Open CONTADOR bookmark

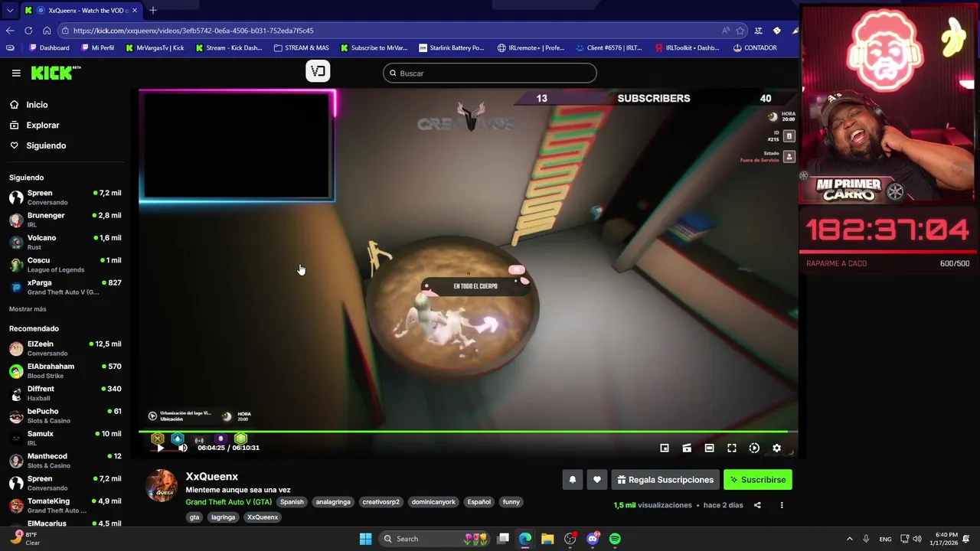click(x=755, y=47)
